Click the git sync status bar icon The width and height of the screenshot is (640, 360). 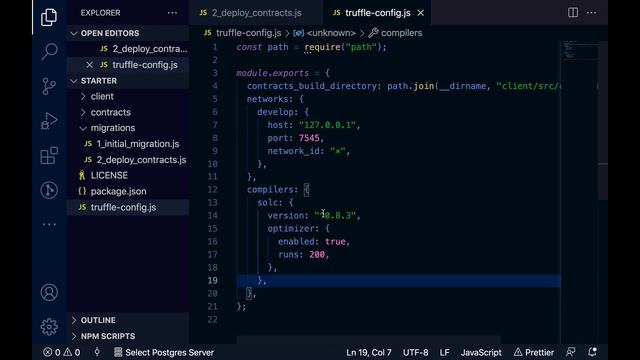click(97, 352)
